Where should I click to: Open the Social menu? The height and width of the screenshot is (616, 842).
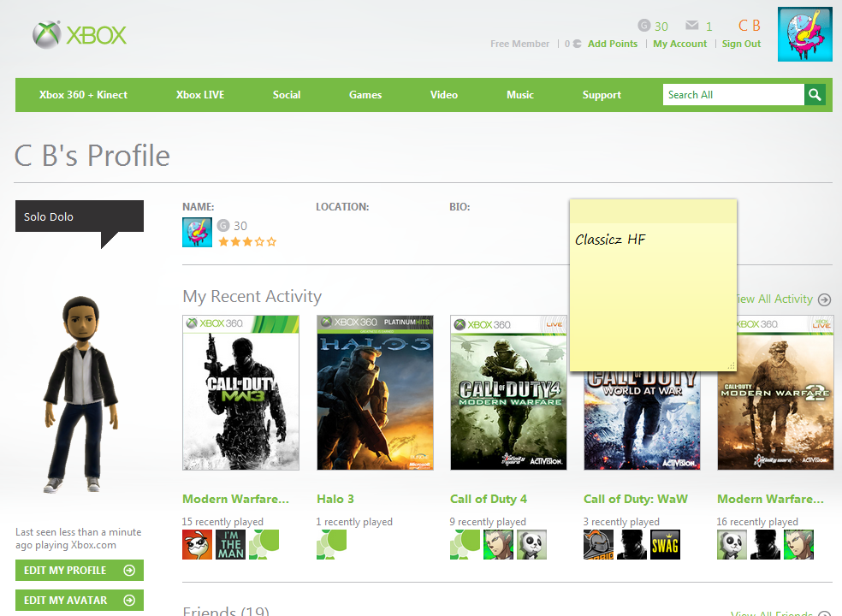coord(287,95)
